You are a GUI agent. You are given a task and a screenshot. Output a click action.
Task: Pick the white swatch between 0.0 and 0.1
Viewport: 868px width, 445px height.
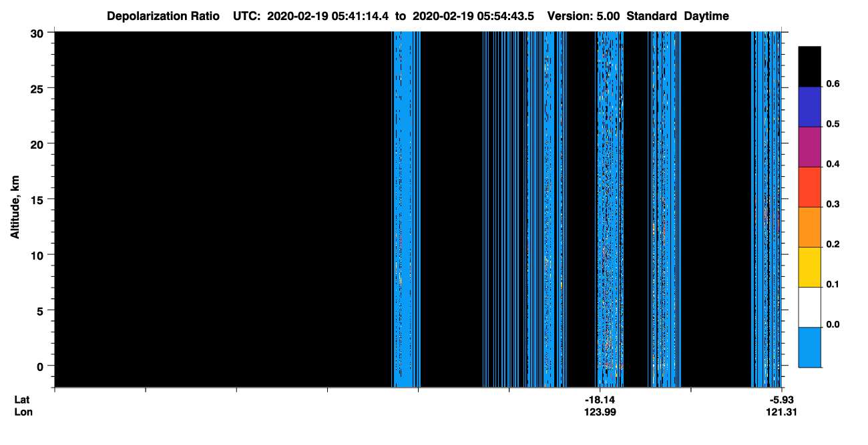[809, 307]
